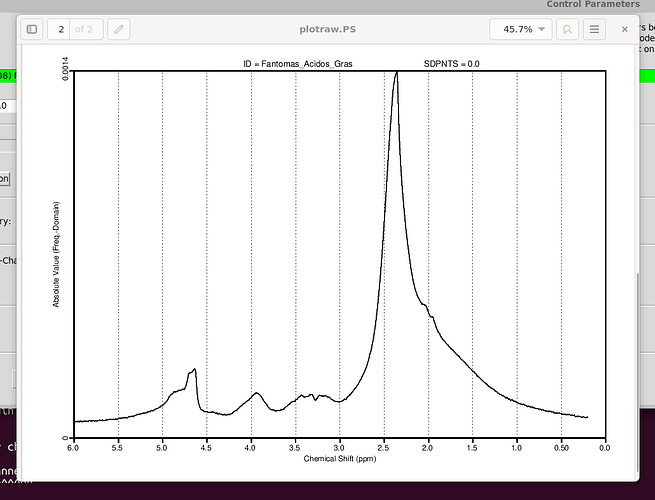Click the "of 2" page count label
The image size is (655, 500).
[x=88, y=30]
